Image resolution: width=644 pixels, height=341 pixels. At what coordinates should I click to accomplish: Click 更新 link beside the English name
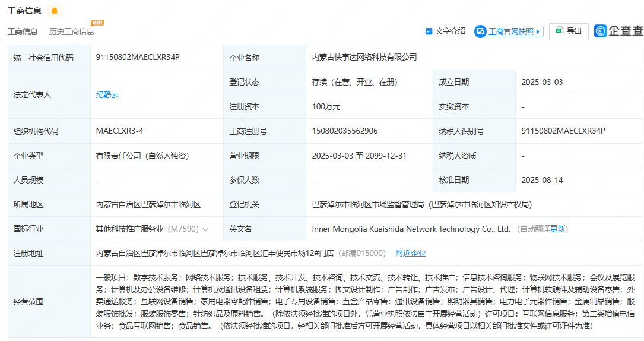tap(559, 229)
